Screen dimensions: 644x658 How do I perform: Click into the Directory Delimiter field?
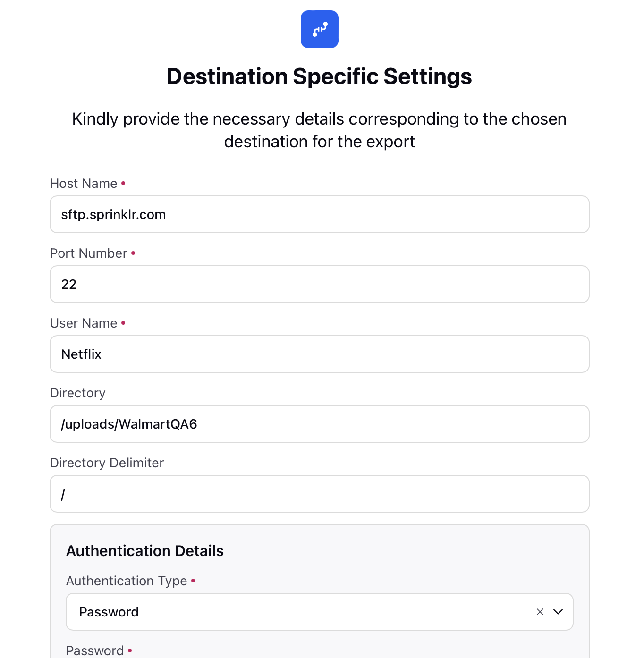[x=320, y=494]
